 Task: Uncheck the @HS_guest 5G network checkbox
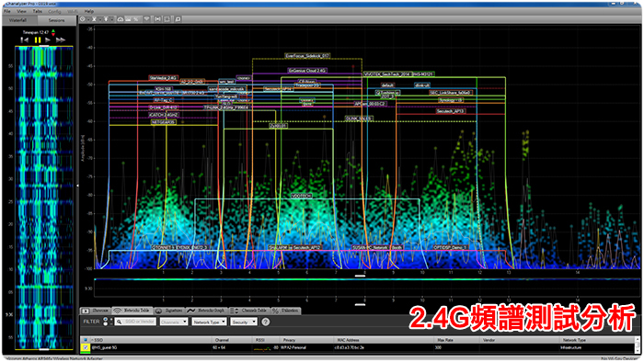coord(86,347)
